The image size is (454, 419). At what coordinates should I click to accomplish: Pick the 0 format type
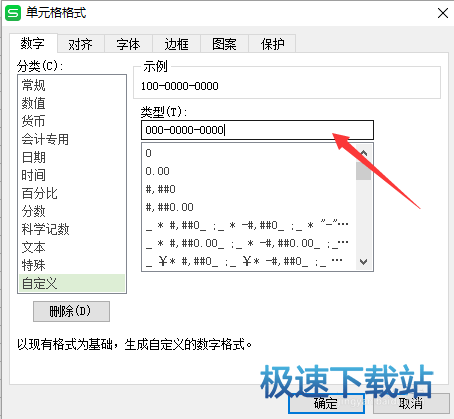tap(249, 153)
